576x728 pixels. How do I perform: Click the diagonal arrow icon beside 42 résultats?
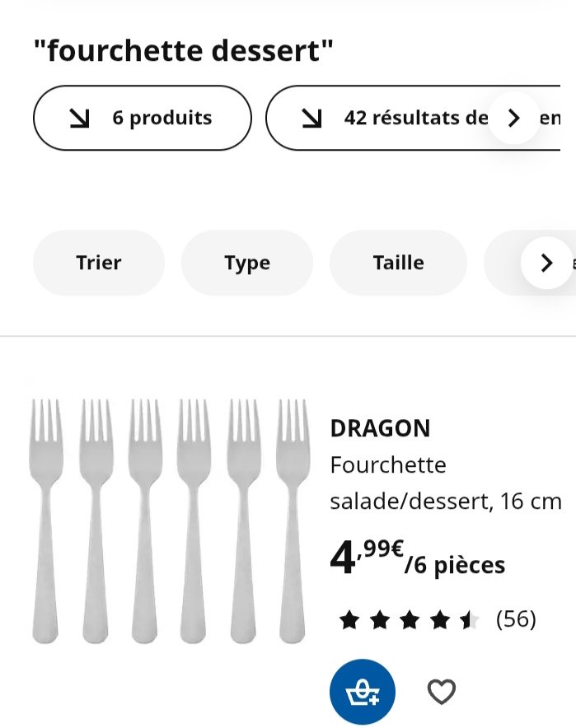[x=311, y=118]
